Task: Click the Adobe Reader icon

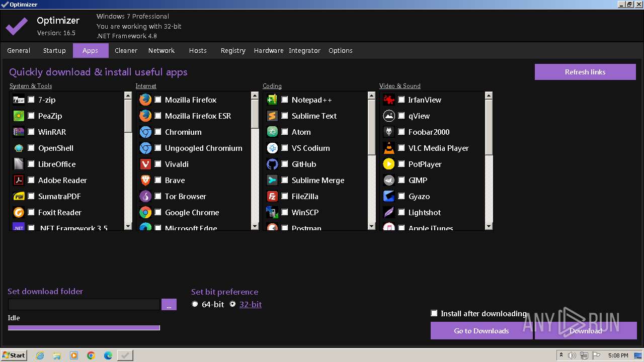Action: (19, 180)
